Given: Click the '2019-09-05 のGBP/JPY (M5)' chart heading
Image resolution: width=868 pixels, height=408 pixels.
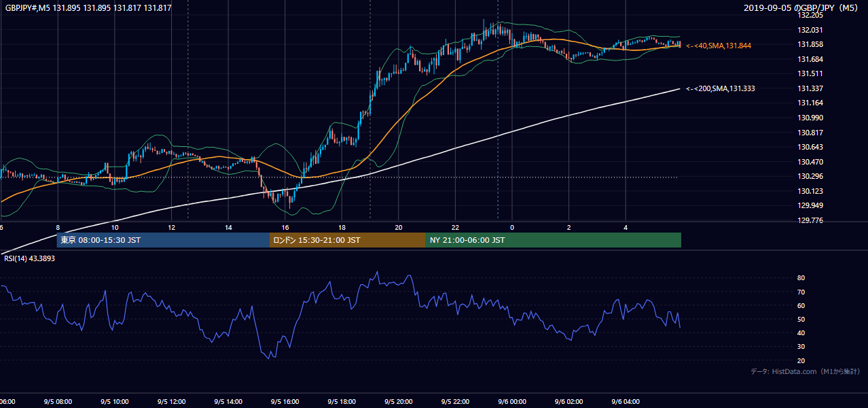Looking at the screenshot, I should coord(801,8).
